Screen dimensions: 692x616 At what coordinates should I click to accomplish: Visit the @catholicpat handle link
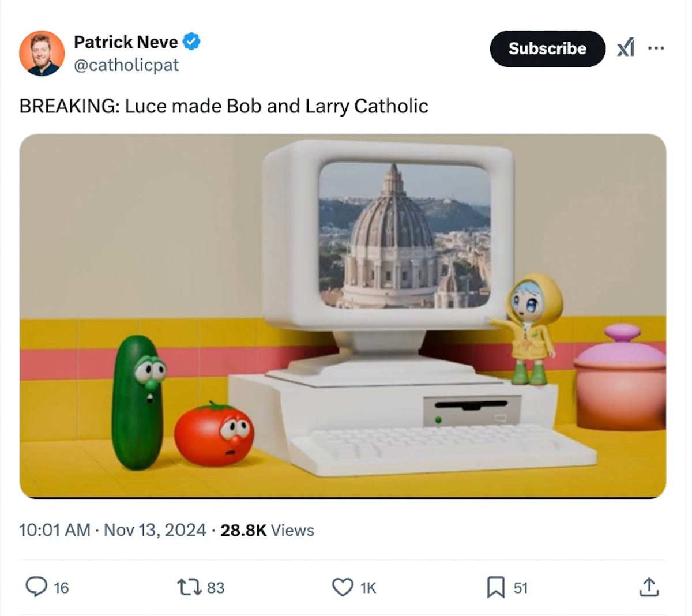126,65
